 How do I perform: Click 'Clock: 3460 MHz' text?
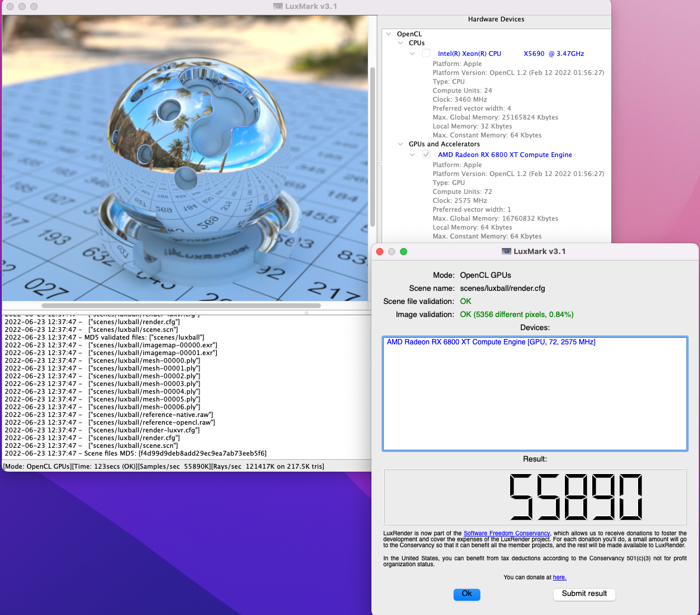[460, 99]
